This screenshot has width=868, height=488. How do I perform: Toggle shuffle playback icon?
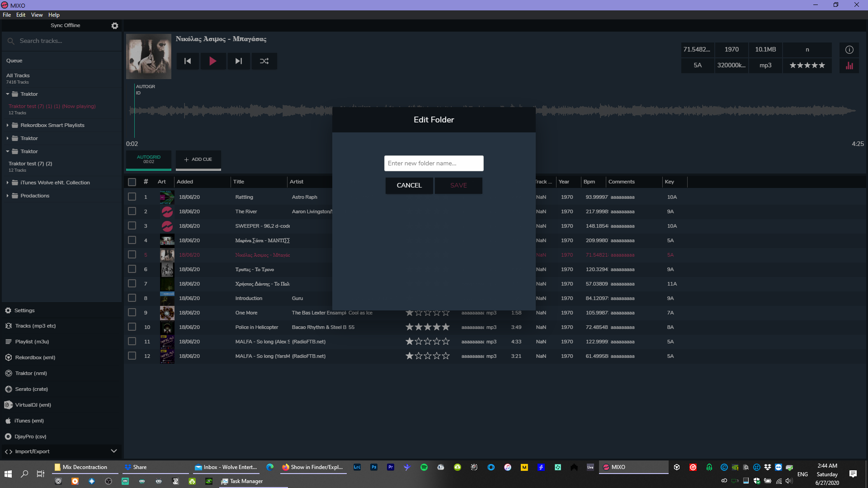pyautogui.click(x=264, y=61)
